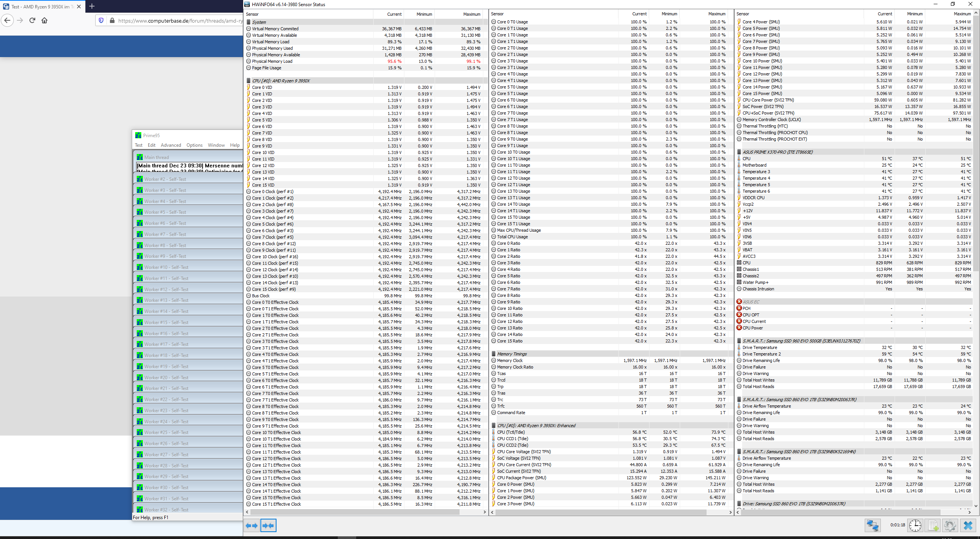Reload the page with the browser refresh icon
Screen dimensions: 980x539
32,20
